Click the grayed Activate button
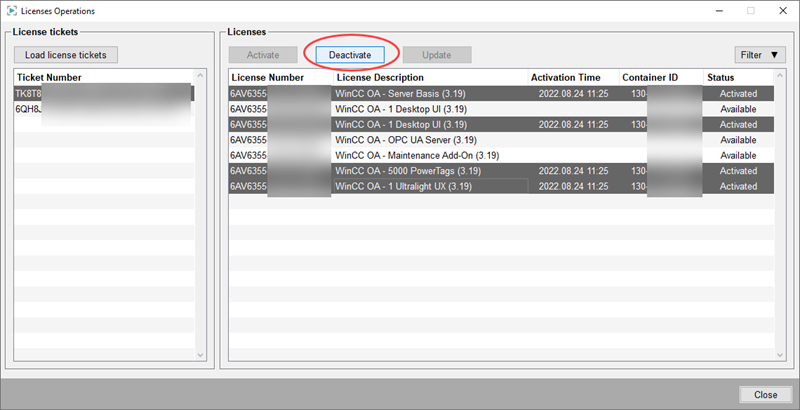This screenshot has height=410, width=800. click(x=263, y=55)
